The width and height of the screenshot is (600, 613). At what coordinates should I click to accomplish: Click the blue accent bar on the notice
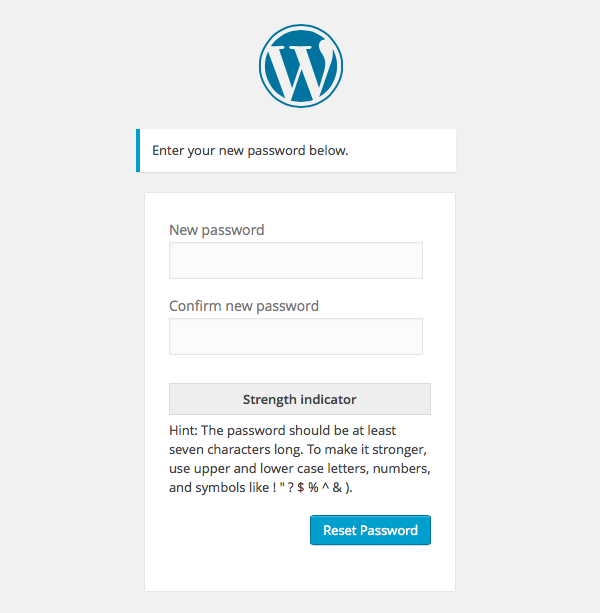[x=138, y=151]
